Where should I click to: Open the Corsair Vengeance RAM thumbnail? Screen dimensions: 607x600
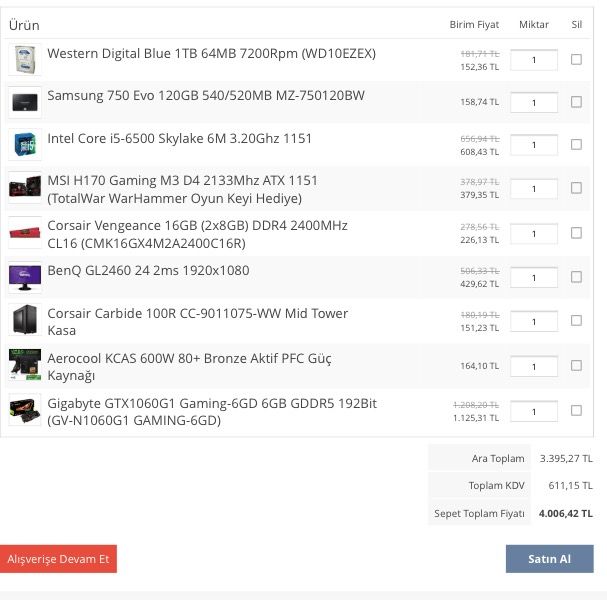click(25, 233)
